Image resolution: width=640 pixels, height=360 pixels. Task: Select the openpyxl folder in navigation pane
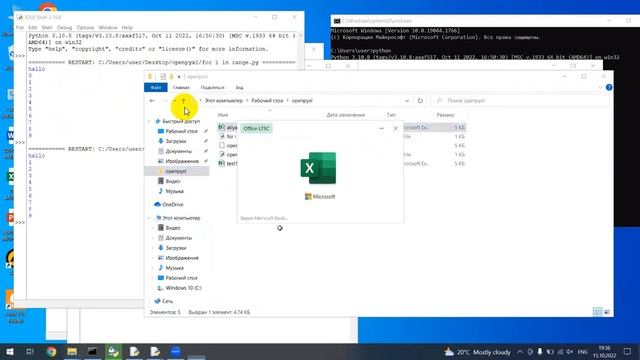pyautogui.click(x=176, y=171)
